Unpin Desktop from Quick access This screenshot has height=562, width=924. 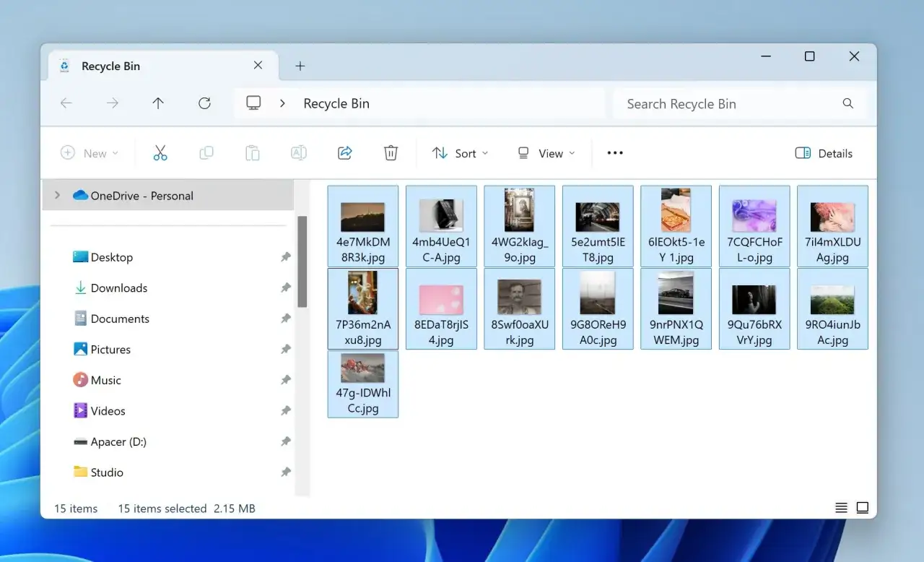[x=286, y=257]
